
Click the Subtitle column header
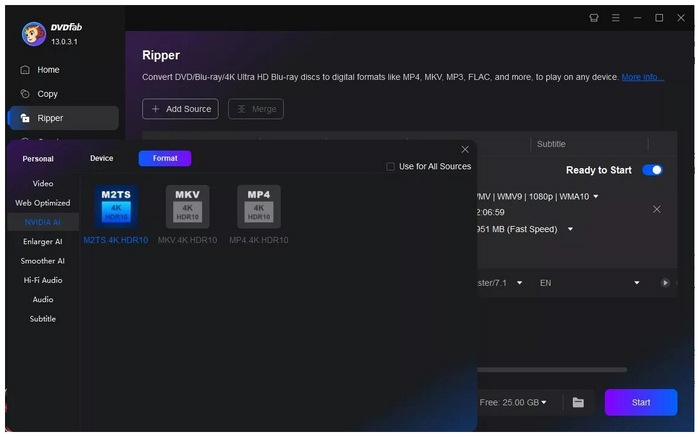pyautogui.click(x=551, y=144)
